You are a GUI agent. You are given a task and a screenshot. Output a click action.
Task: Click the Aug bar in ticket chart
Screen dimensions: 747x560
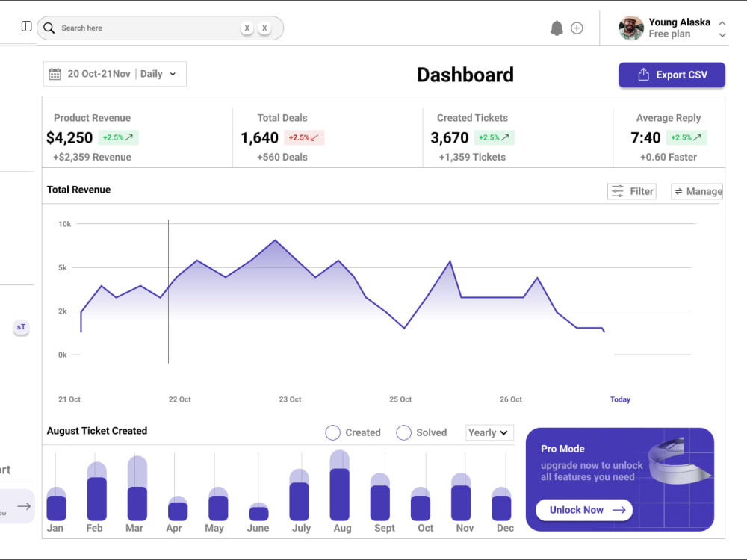click(340, 485)
